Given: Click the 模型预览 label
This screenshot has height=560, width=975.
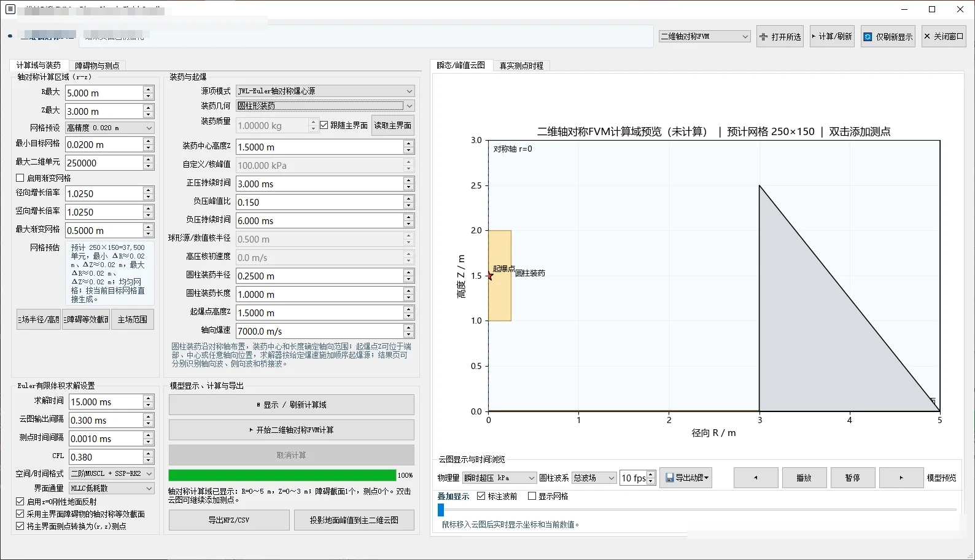Looking at the screenshot, I should click(941, 478).
